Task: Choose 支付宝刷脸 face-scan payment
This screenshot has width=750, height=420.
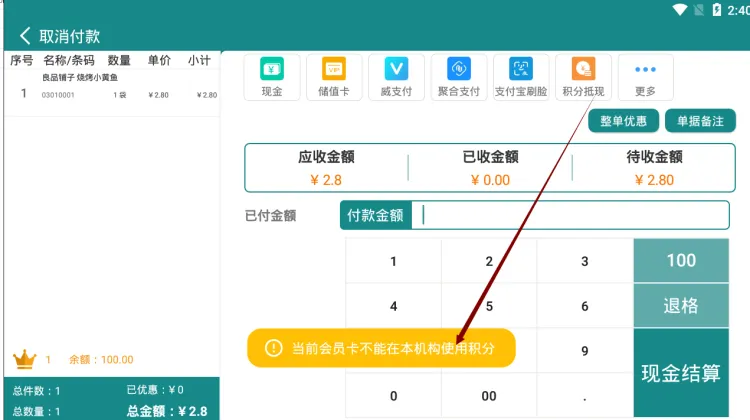Action: (521, 76)
